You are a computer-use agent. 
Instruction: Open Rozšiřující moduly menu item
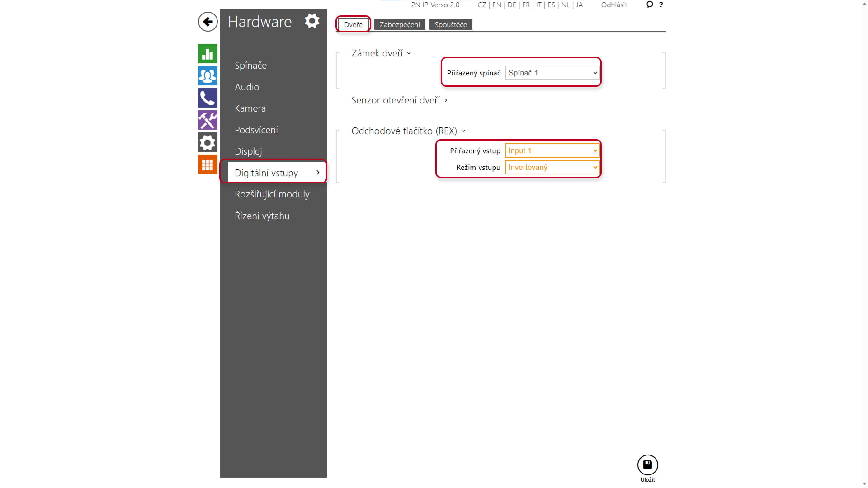[273, 194]
